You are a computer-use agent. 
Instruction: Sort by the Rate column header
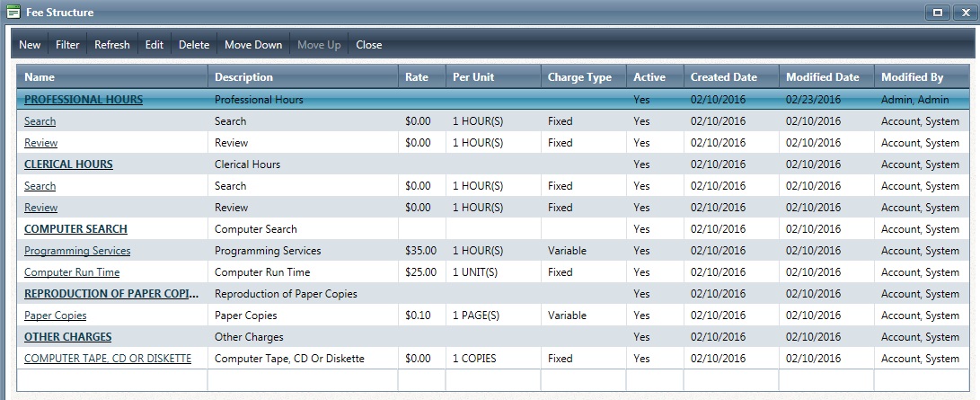click(417, 77)
